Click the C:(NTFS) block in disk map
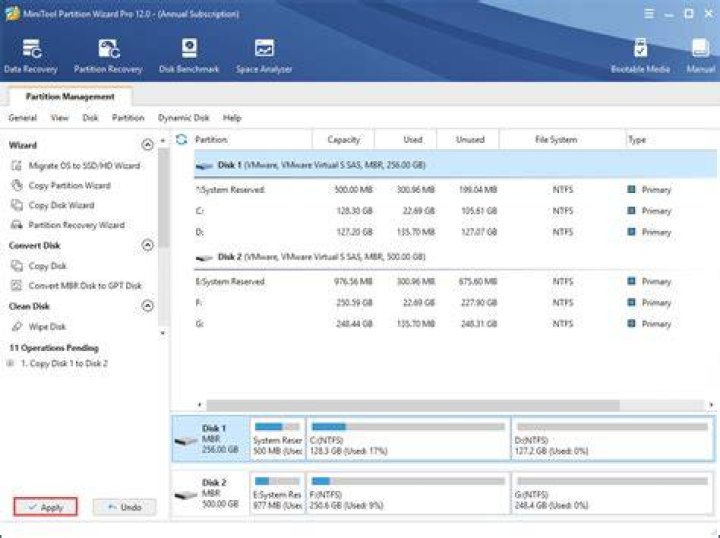Viewport: 720px width, 538px height. pos(408,439)
